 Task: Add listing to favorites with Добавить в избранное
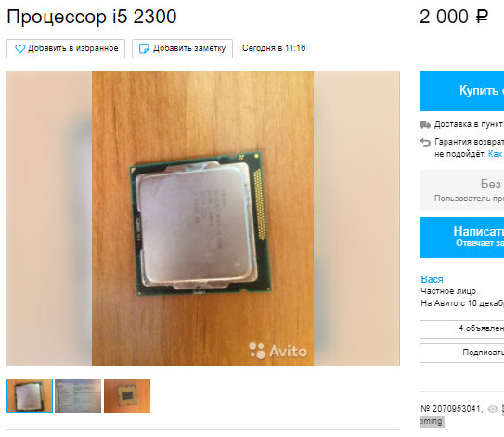click(66, 49)
